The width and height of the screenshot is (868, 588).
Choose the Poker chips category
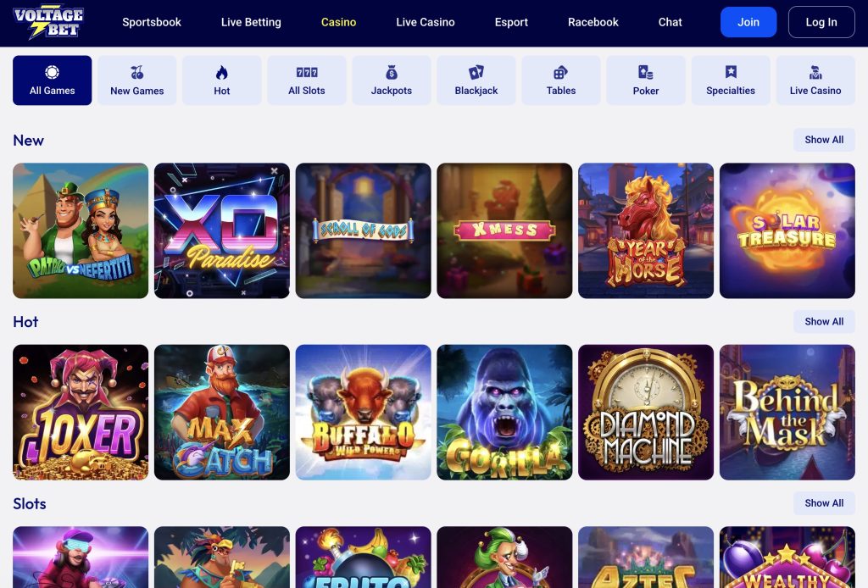(645, 80)
